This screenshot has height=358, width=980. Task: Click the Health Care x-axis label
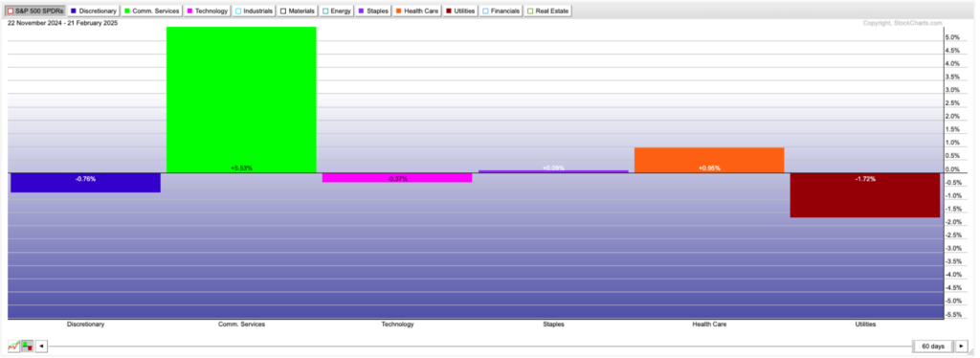pyautogui.click(x=709, y=324)
